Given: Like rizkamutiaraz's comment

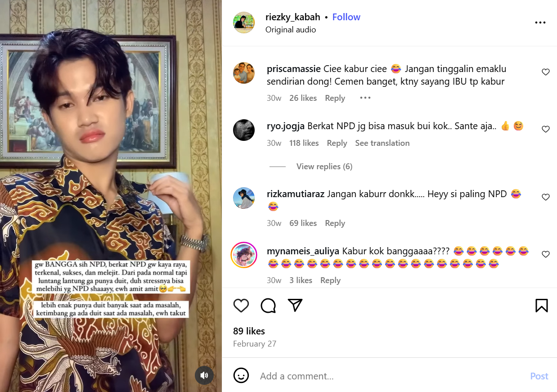Looking at the screenshot, I should point(546,197).
